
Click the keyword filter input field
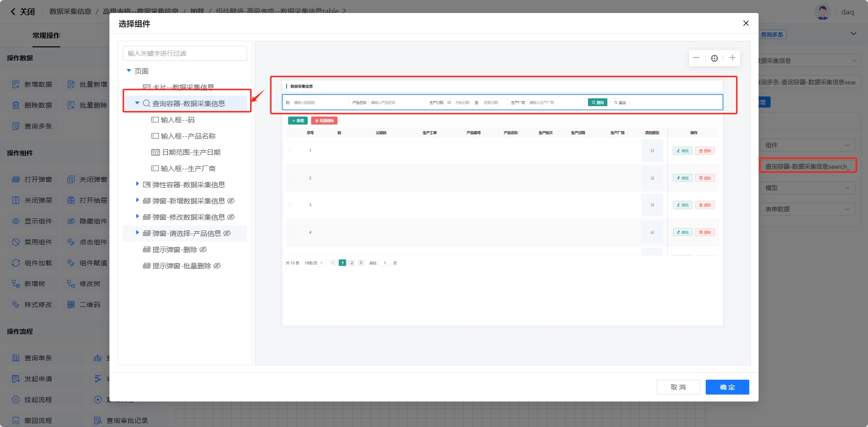[x=185, y=53]
